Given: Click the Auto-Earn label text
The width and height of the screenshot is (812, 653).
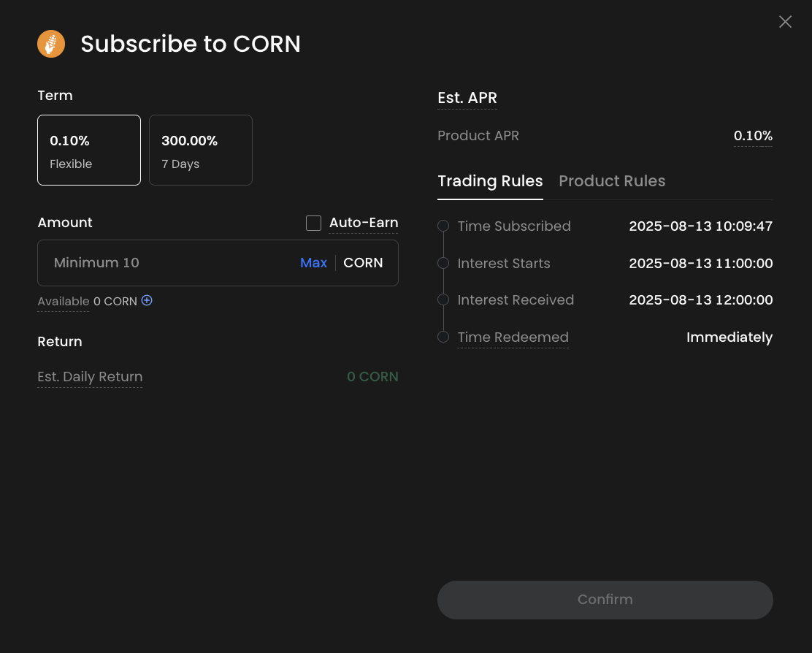Looking at the screenshot, I should (x=364, y=223).
